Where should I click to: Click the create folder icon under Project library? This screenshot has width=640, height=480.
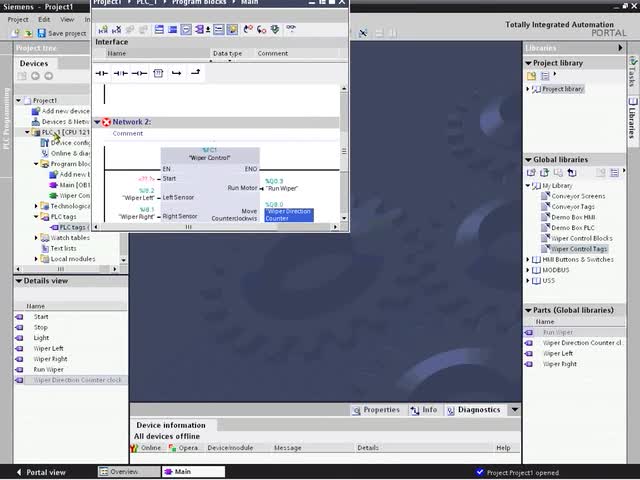pos(531,76)
